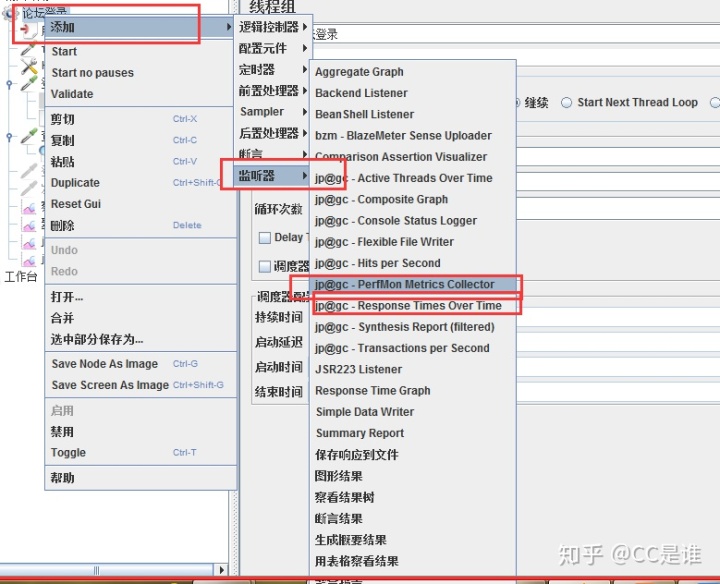This screenshot has height=584, width=720.
Task: Select Aggregate Graph listener
Action: pos(413,72)
